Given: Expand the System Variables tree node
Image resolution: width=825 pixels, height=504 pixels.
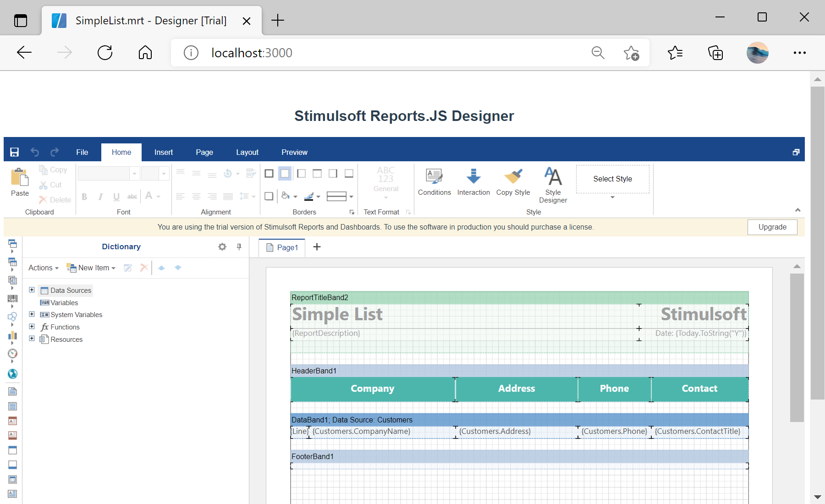Looking at the screenshot, I should 32,314.
